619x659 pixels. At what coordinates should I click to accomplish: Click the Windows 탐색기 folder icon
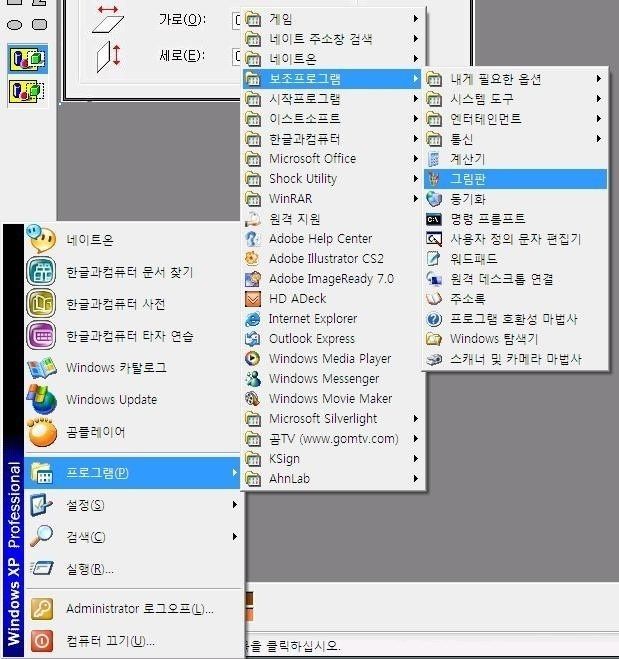point(434,339)
